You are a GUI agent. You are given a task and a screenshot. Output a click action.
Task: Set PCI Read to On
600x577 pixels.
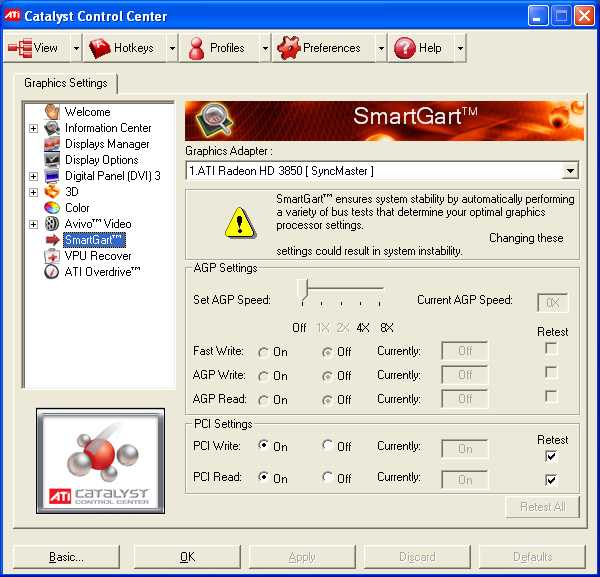pyautogui.click(x=264, y=477)
